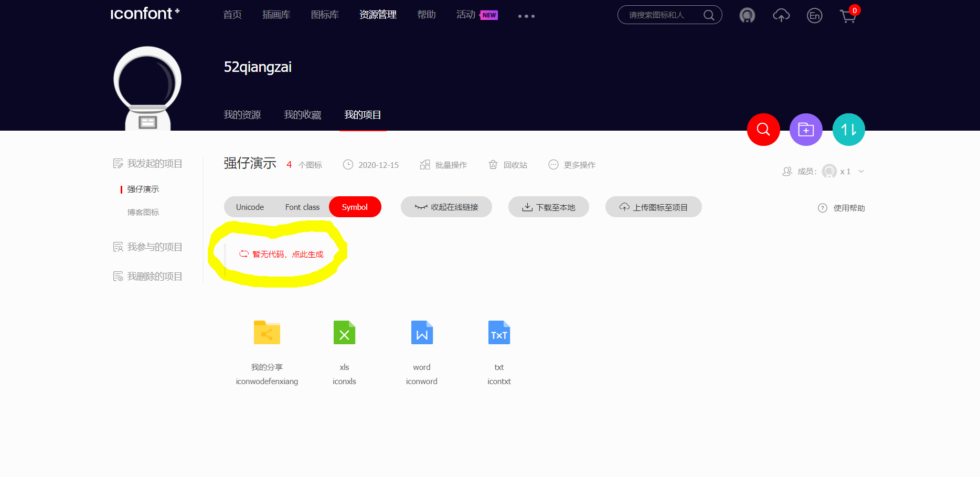Click the purple new project folder icon
The image size is (980, 477).
coord(806,130)
